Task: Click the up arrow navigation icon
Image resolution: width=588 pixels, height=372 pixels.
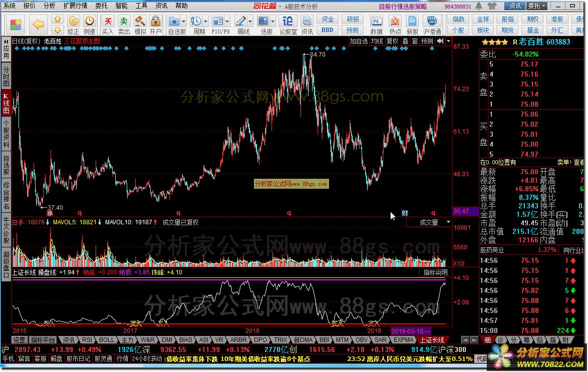Action: (x=58, y=19)
